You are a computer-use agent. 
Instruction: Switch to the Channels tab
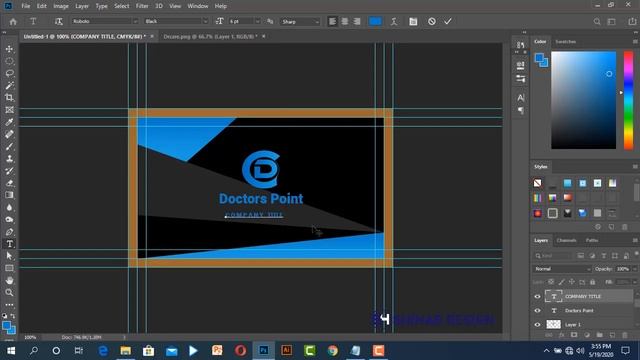coord(567,240)
